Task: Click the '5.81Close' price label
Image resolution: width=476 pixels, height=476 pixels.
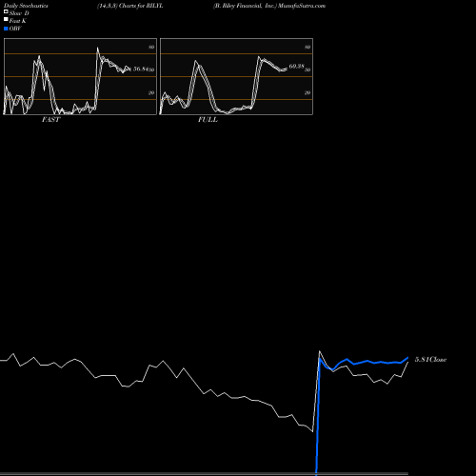Action: pos(430,360)
